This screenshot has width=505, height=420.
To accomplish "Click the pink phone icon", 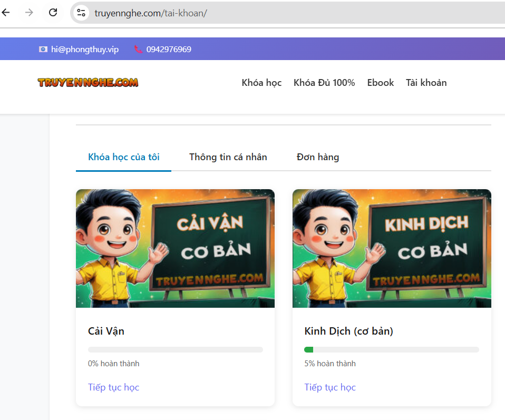I will coord(138,50).
